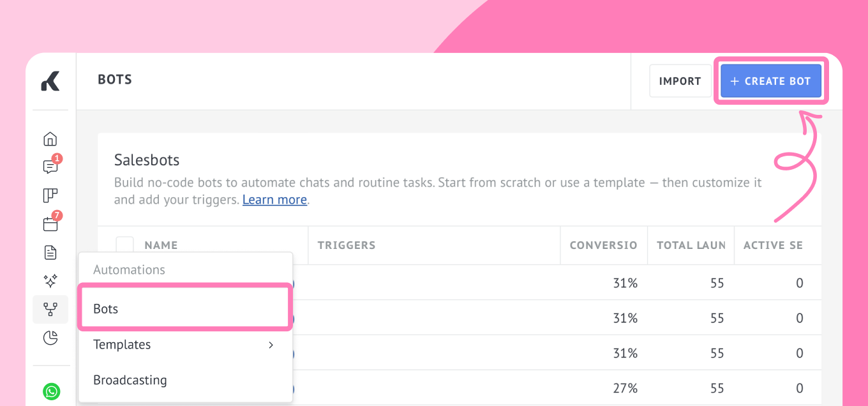Screen dimensions: 868x406
Task: Open the Calendar tasks icon
Action: pyautogui.click(x=50, y=224)
